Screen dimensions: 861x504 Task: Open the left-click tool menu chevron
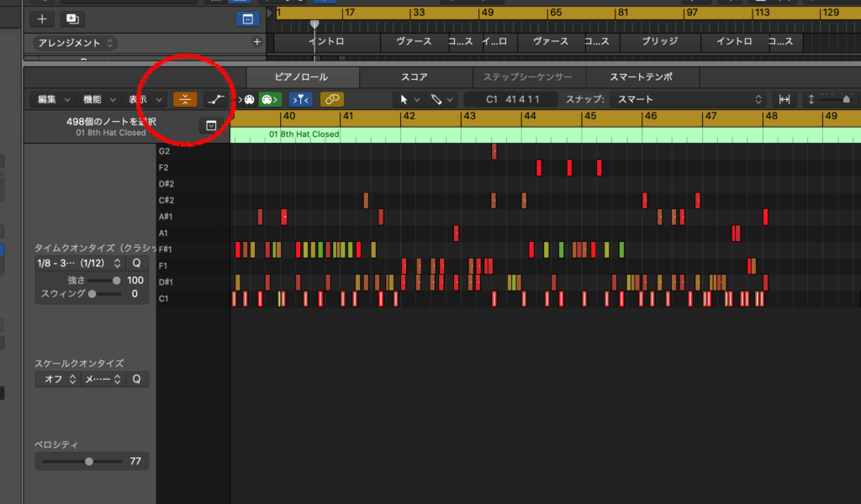[x=417, y=100]
